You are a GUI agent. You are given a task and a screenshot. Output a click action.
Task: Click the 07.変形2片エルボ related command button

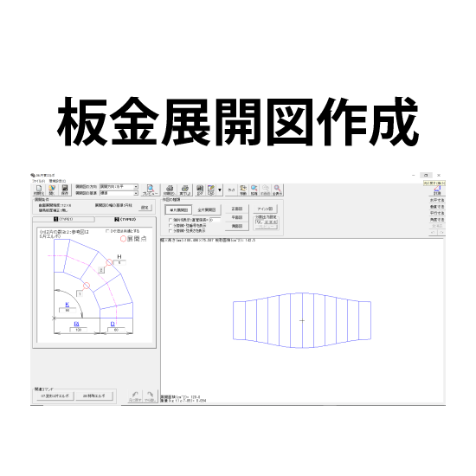coord(55,396)
